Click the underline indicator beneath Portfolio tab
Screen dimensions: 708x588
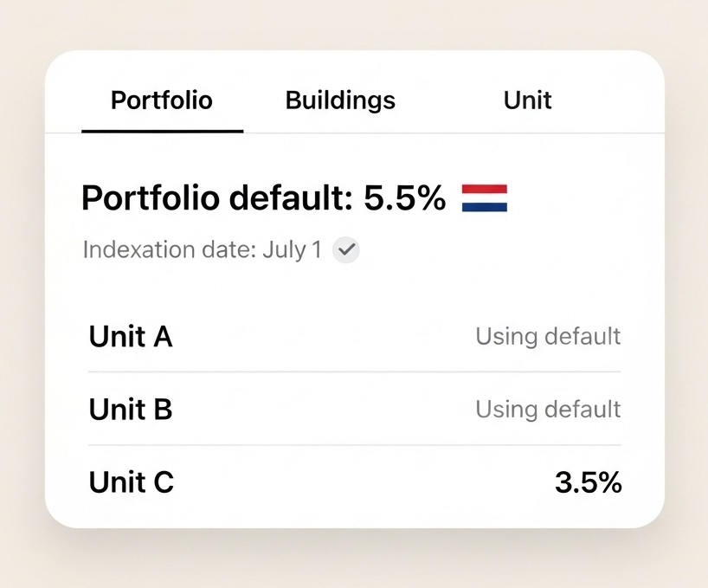162,131
